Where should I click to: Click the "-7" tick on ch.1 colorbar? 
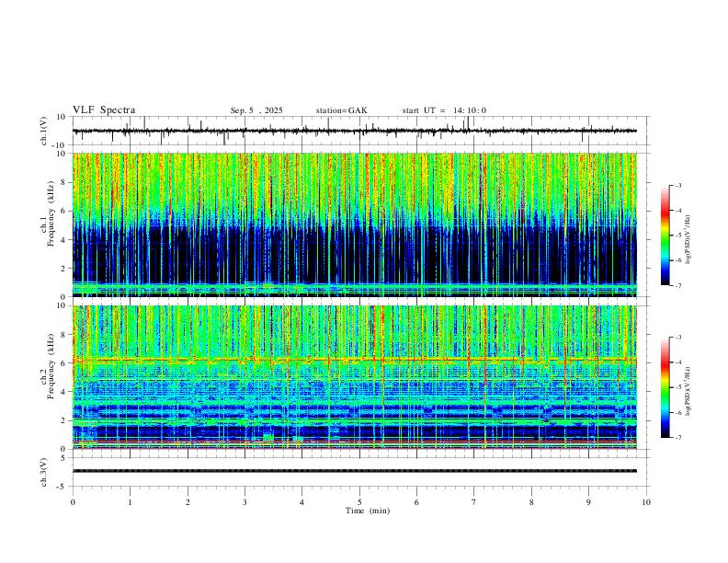coord(677,286)
